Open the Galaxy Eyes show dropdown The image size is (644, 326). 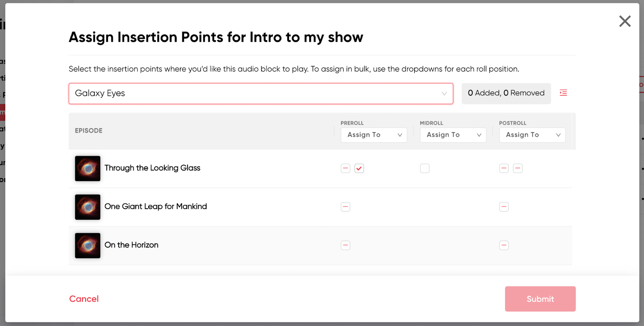tap(261, 93)
